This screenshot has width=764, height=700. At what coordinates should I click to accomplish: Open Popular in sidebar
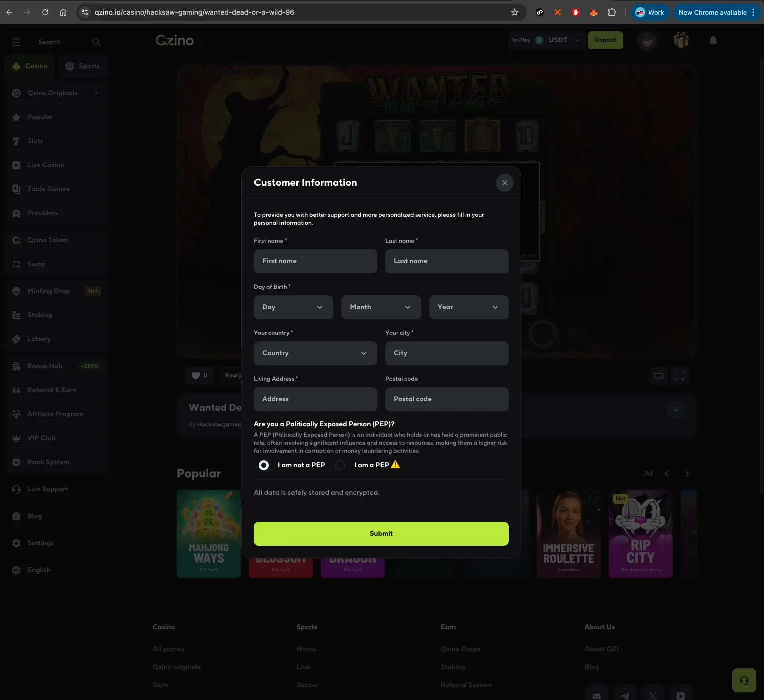pos(40,117)
